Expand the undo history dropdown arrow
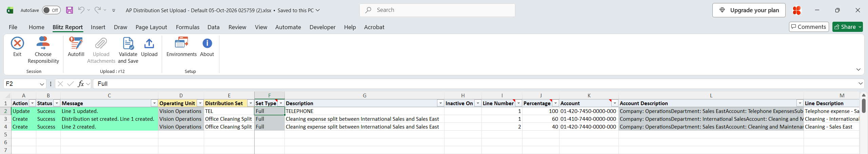Viewport: 868px width, 154px height. click(x=88, y=10)
